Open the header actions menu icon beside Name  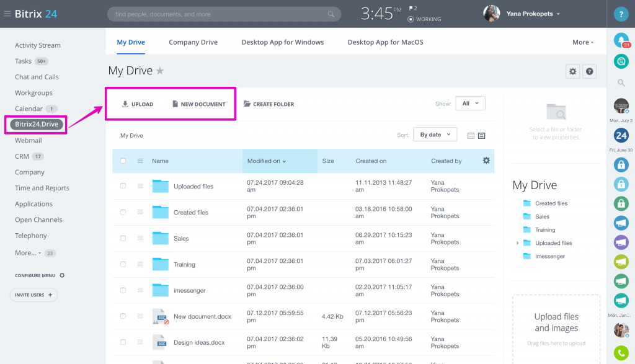(140, 161)
